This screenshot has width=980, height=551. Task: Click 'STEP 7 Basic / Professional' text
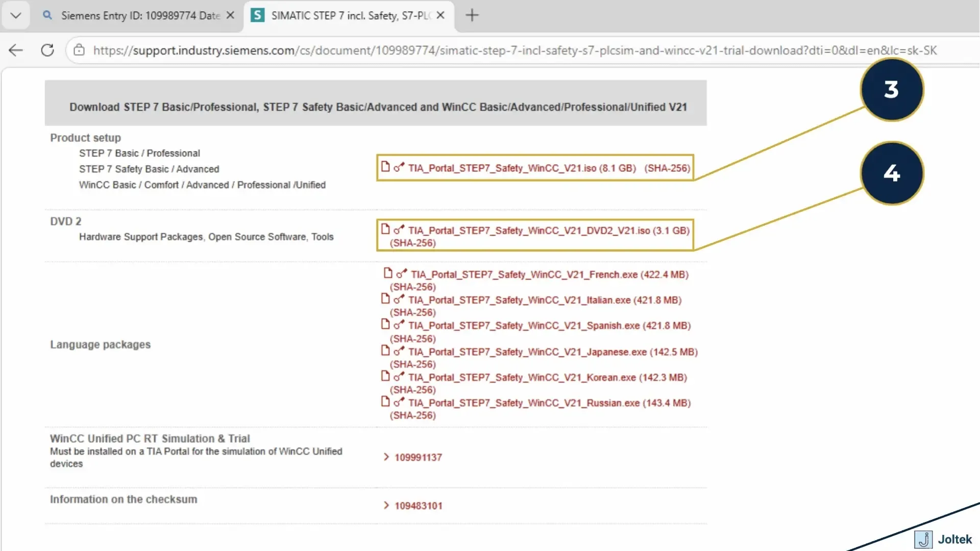(x=139, y=153)
